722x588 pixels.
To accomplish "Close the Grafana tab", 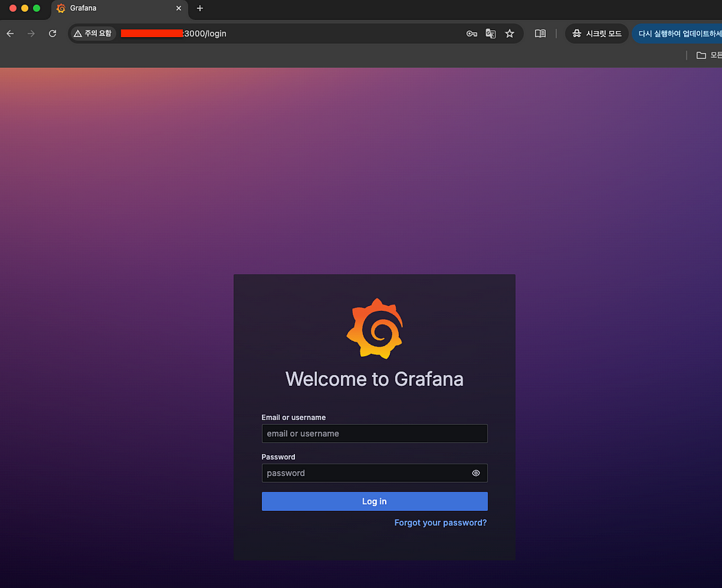I will pos(179,8).
